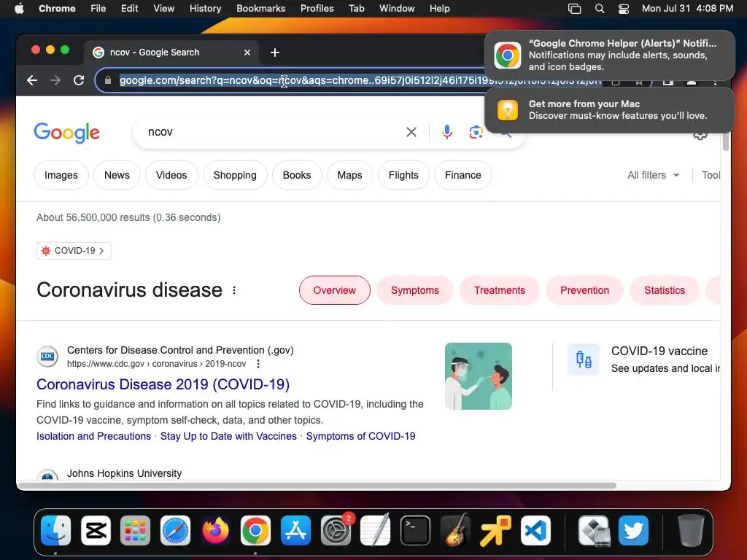Image resolution: width=747 pixels, height=560 pixels.
Task: Select the Statistics pill
Action: tap(665, 290)
